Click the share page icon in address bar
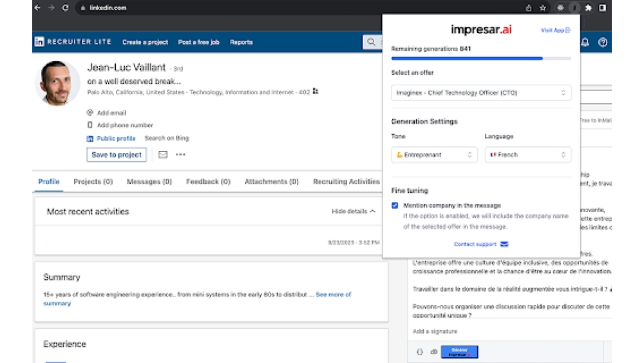 click(529, 8)
